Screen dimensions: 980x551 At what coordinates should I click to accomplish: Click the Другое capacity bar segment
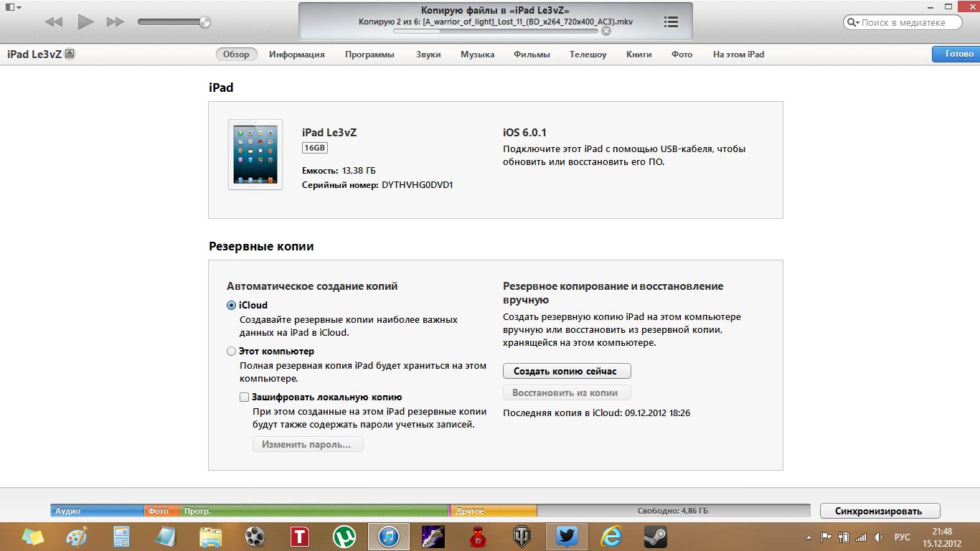(494, 511)
